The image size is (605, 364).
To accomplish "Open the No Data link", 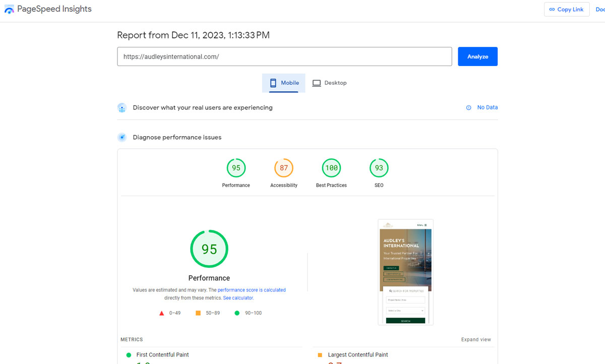I will tap(488, 107).
